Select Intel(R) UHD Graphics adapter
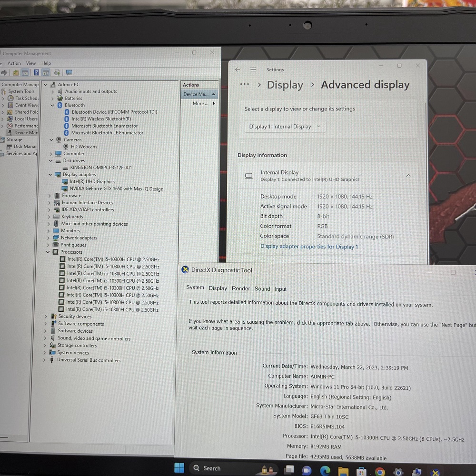The height and width of the screenshot is (476, 476). point(92,181)
